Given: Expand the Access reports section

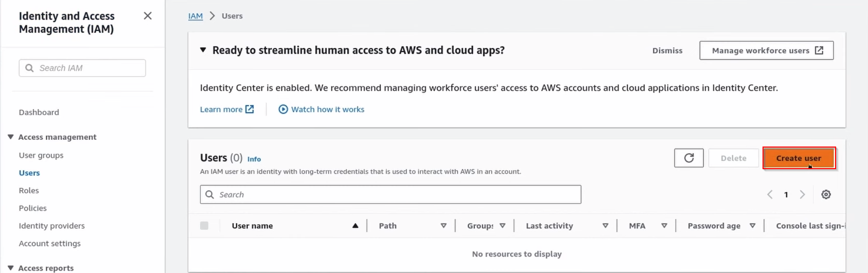Looking at the screenshot, I should [10, 268].
